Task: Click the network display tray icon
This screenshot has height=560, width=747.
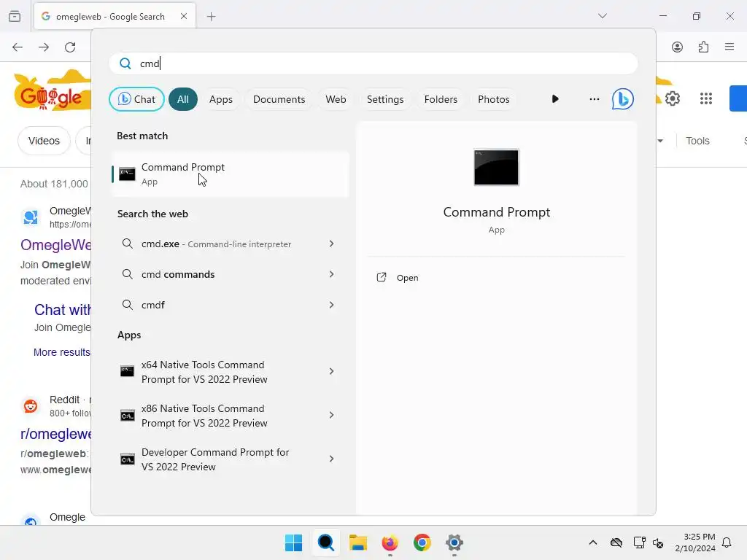Action: (639, 542)
